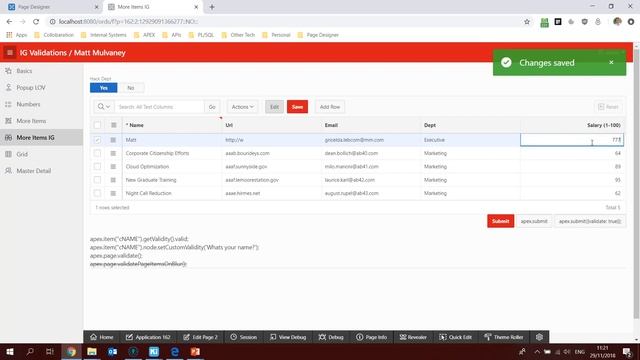This screenshot has height=360, width=640.
Task: Open Session menu in developer toolbar
Action: click(244, 337)
